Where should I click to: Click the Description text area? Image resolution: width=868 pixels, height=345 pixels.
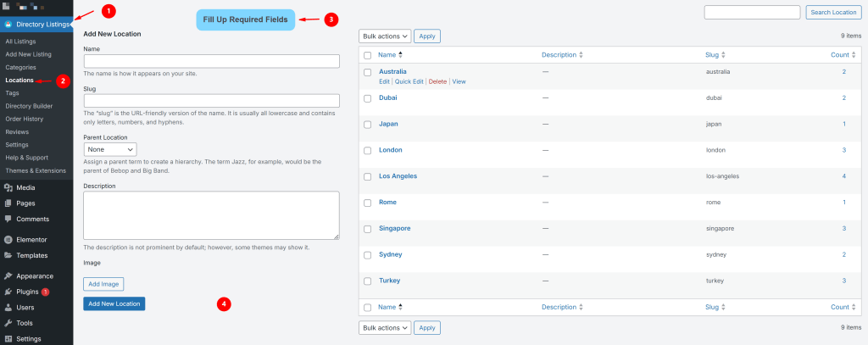click(x=211, y=215)
